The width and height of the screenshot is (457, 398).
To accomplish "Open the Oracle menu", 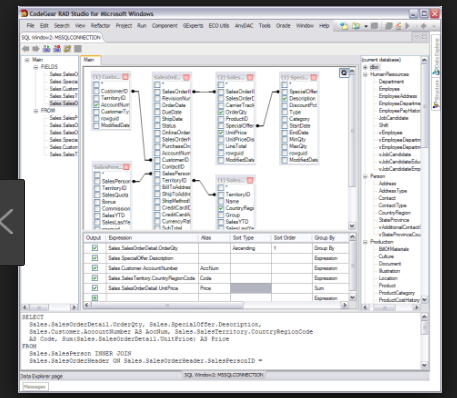I will click(x=283, y=26).
